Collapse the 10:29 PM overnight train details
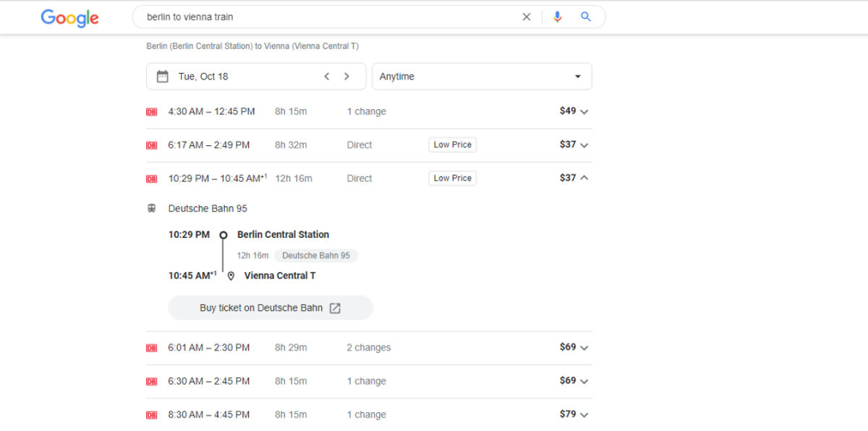868x431 pixels. click(x=584, y=178)
